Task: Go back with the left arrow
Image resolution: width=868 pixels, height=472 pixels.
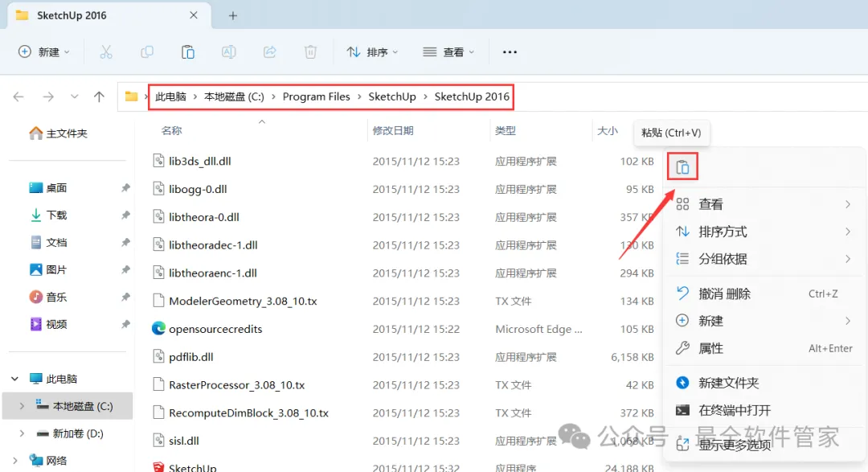Action: [18, 96]
